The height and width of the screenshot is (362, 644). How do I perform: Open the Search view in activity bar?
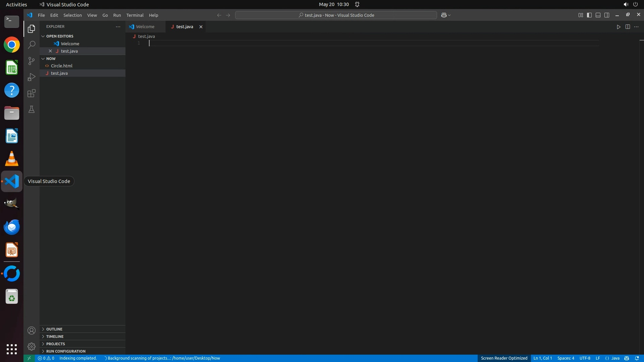(32, 45)
